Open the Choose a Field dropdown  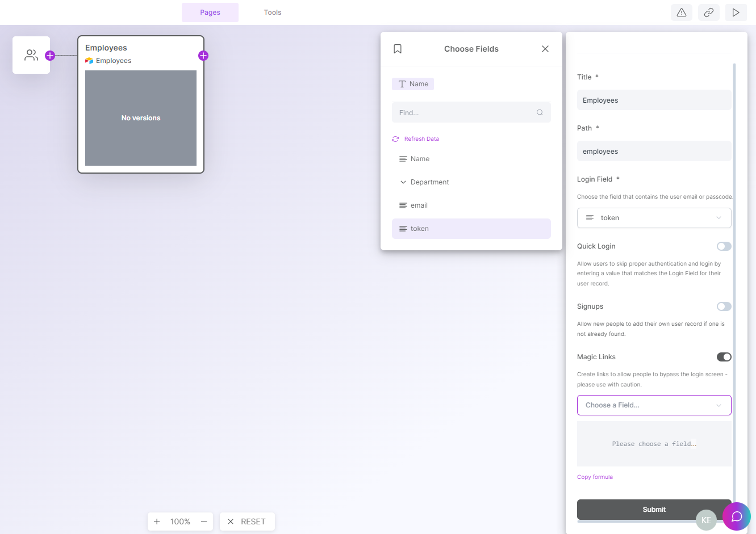(654, 405)
